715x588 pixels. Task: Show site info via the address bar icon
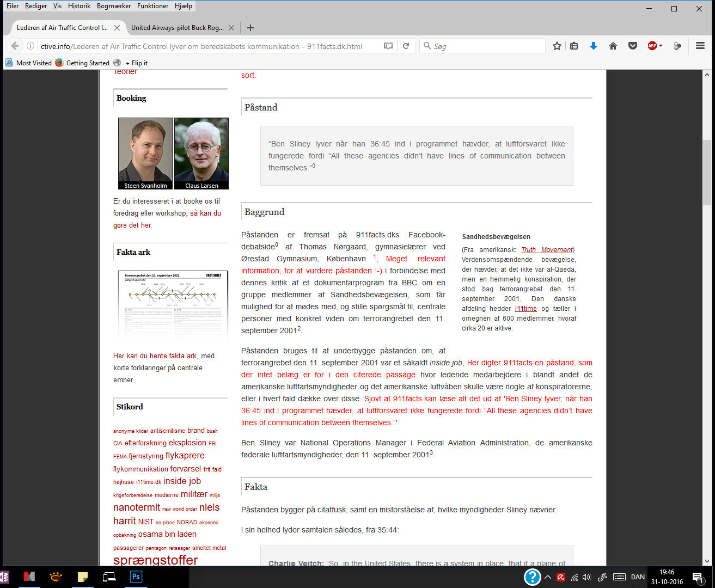[31, 46]
